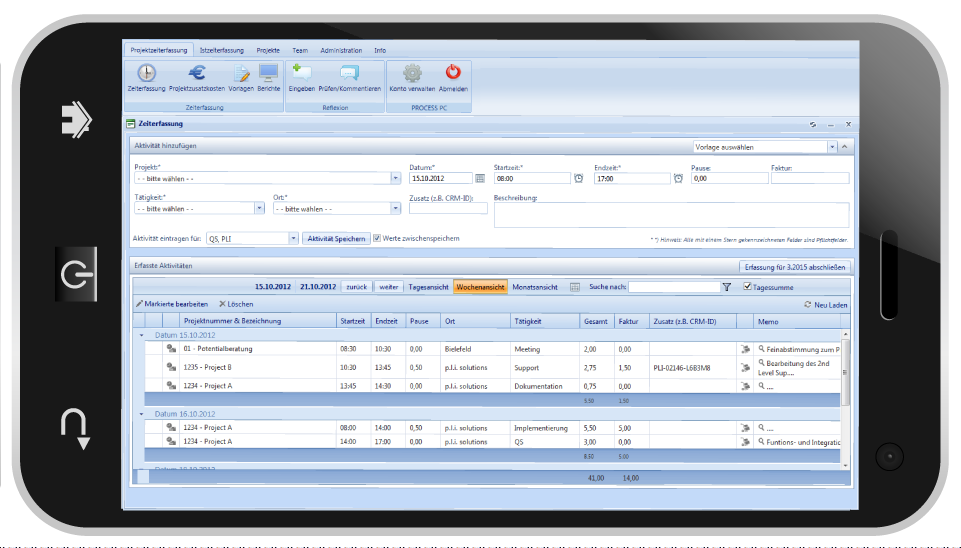Switch to the Istzeiterfassung ribbon tab
This screenshot has height=548, width=961.
click(x=222, y=50)
